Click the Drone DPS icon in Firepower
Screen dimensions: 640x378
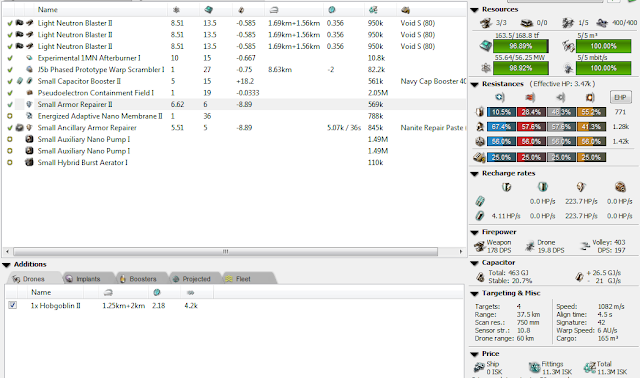(530, 246)
